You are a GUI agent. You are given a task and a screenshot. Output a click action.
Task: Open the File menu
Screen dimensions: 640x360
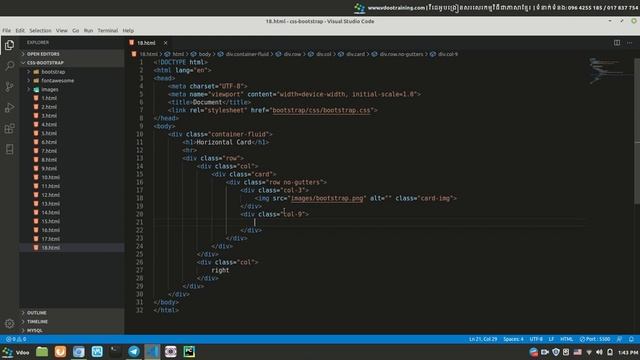(x=7, y=31)
